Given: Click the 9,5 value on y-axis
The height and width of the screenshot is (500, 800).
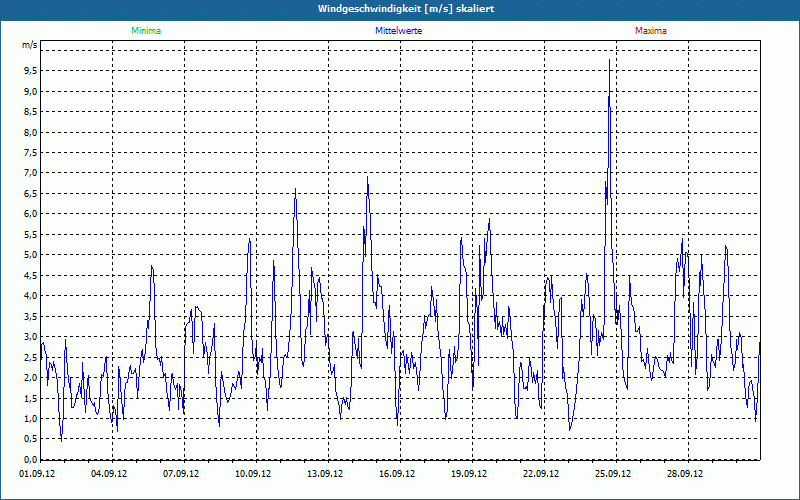Looking at the screenshot, I should pyautogui.click(x=29, y=71).
